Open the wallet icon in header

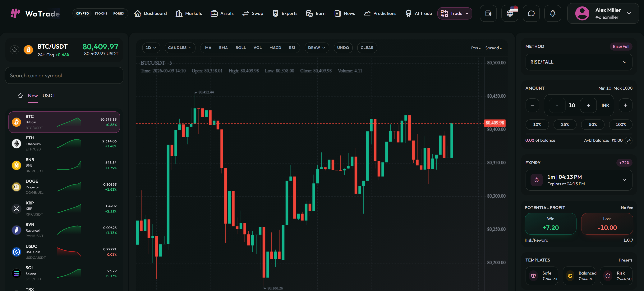[488, 13]
